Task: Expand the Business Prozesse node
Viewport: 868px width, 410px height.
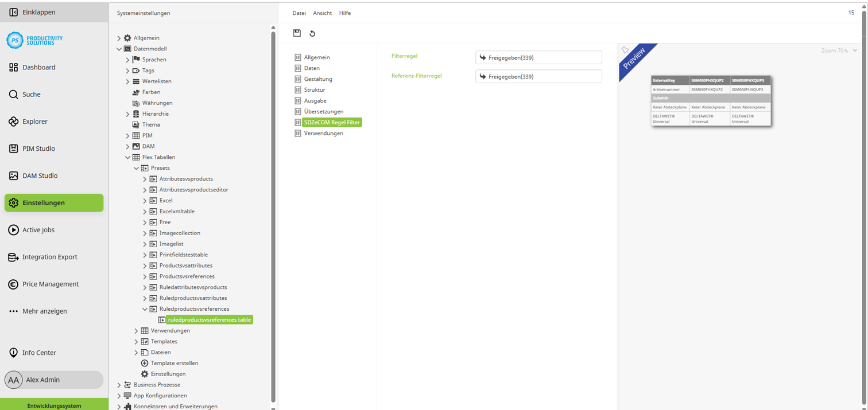Action: coord(119,385)
